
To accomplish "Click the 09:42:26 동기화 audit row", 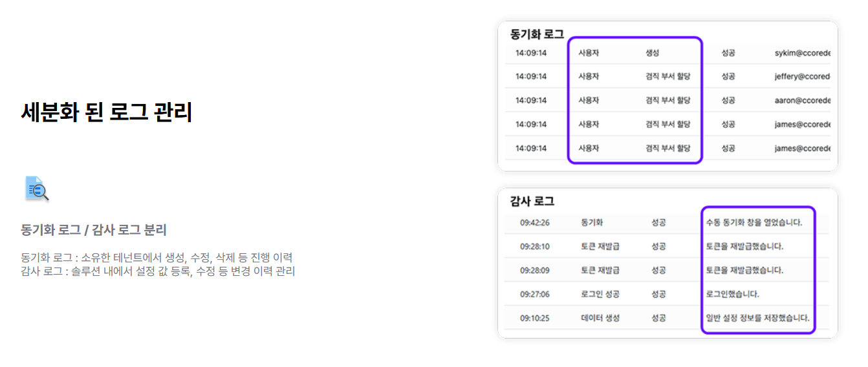I will [666, 222].
